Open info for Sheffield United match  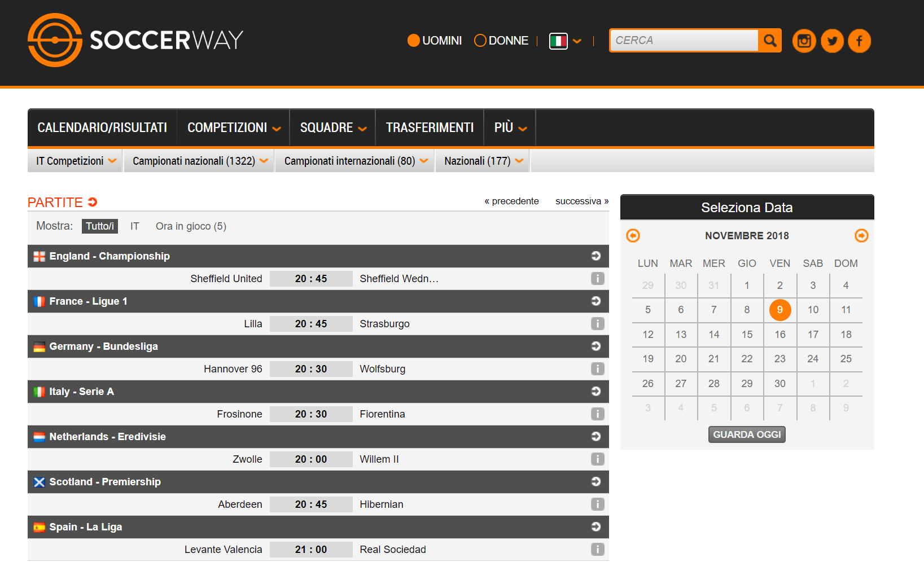[x=598, y=278]
